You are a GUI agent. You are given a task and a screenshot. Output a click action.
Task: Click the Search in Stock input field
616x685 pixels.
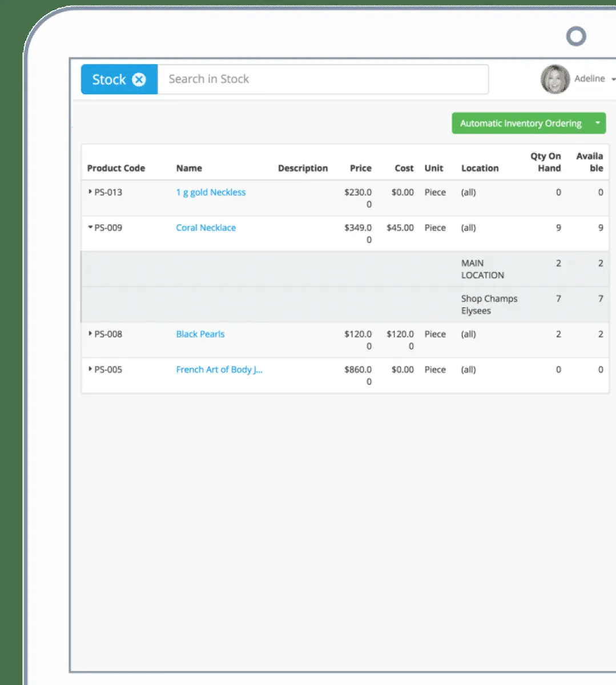[323, 79]
